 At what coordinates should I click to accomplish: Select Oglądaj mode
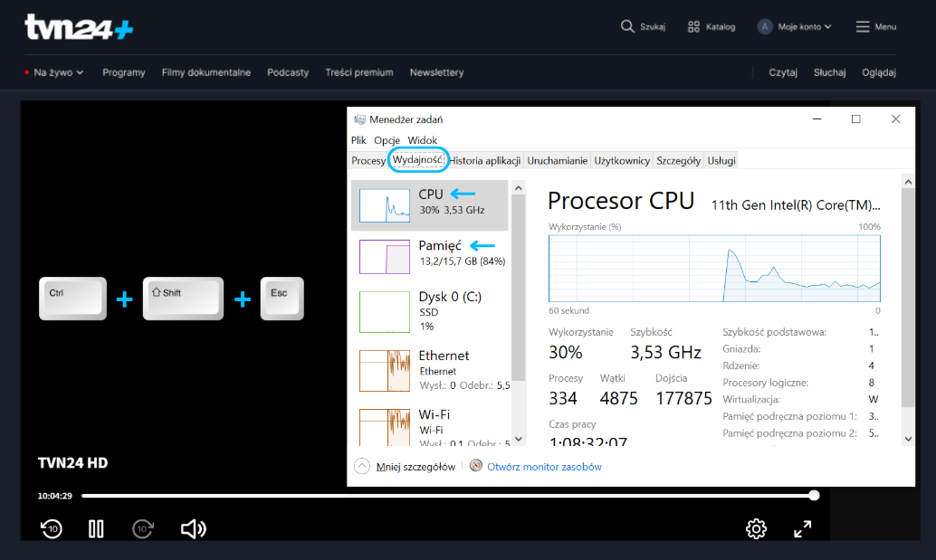pos(879,72)
